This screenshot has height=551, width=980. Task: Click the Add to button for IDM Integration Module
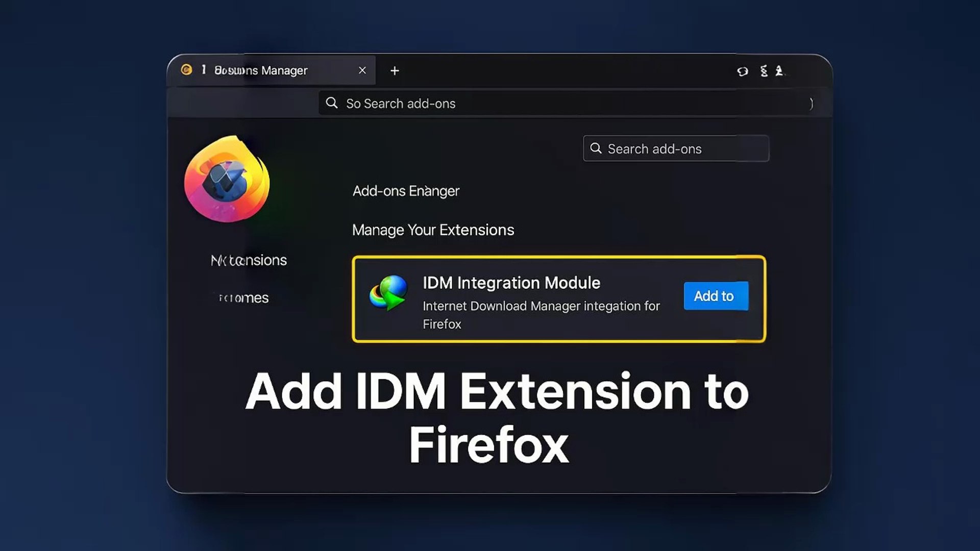(x=716, y=296)
